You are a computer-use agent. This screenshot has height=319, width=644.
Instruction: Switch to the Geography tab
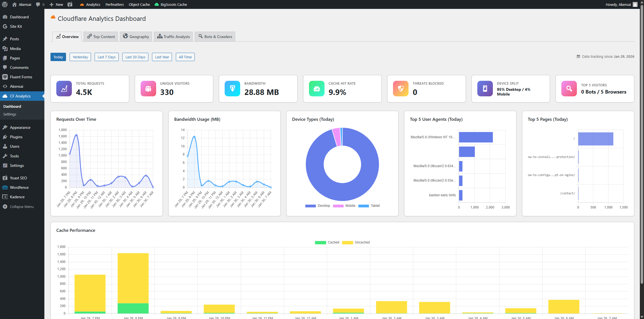coord(136,36)
